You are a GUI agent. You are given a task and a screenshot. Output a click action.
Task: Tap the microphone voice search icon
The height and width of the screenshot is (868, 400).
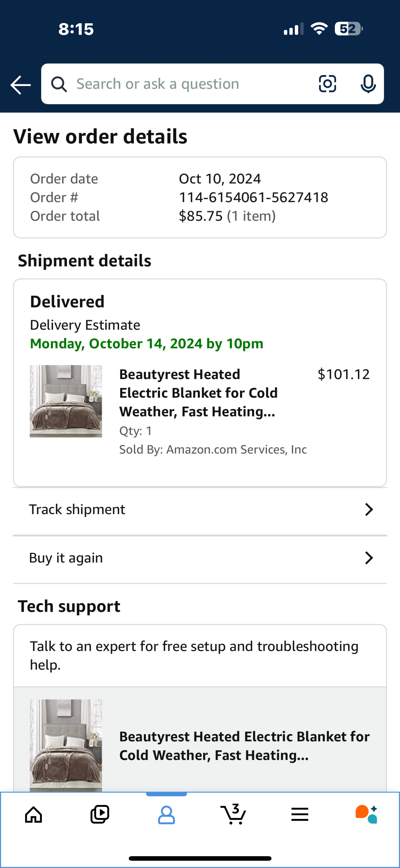click(368, 84)
